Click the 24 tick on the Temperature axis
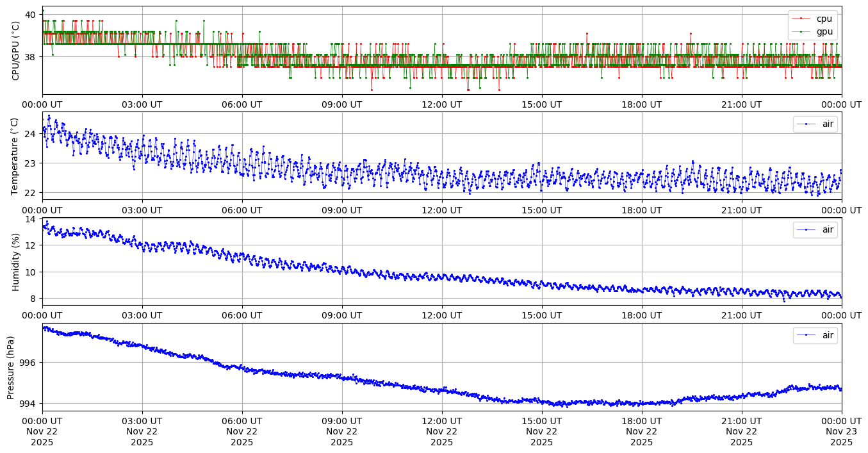Image resolution: width=868 pixels, height=453 pixels. click(x=30, y=134)
